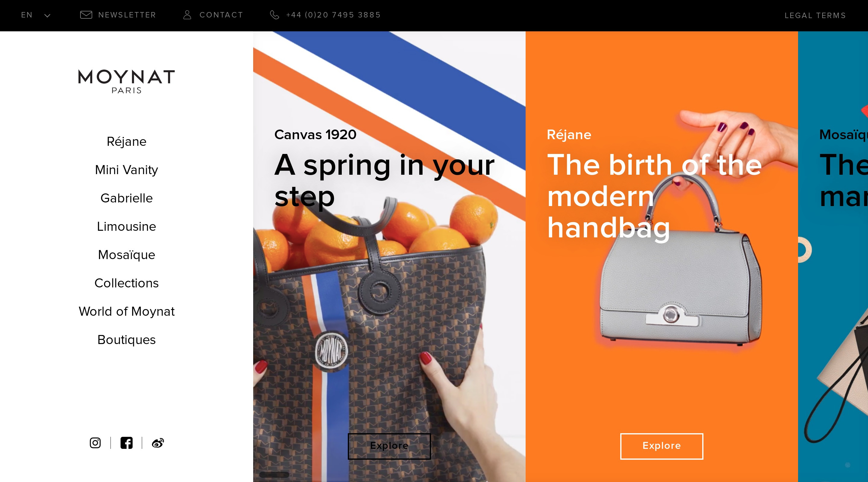Select World of Moynat
This screenshot has height=482, width=868.
127,311
